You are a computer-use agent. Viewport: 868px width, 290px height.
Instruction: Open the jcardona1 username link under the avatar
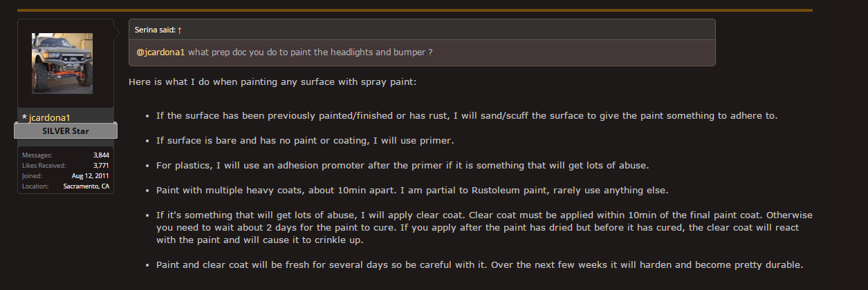pyautogui.click(x=50, y=118)
